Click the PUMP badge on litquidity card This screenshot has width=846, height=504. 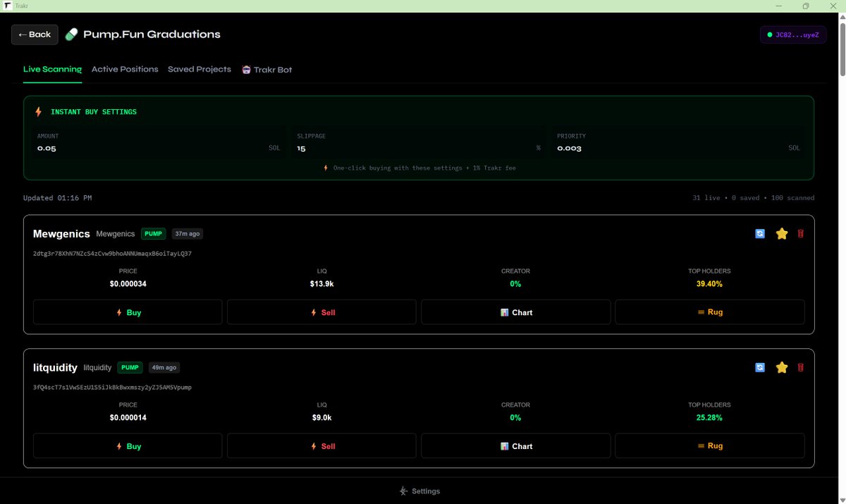130,367
